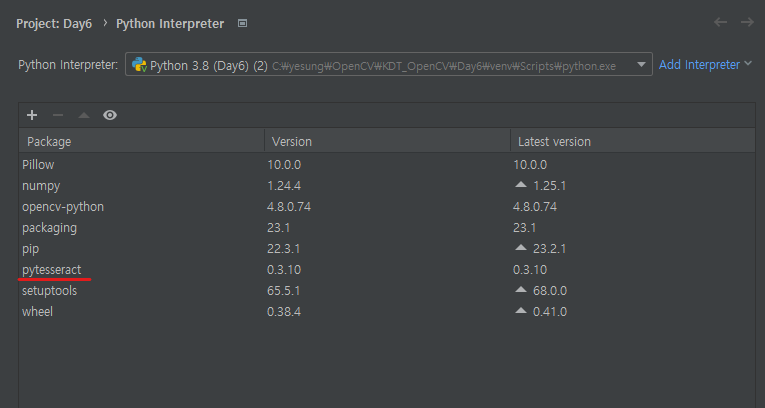Screen dimensions: 765x408
Task: Open the Add Interpreter menu
Action: coord(705,64)
